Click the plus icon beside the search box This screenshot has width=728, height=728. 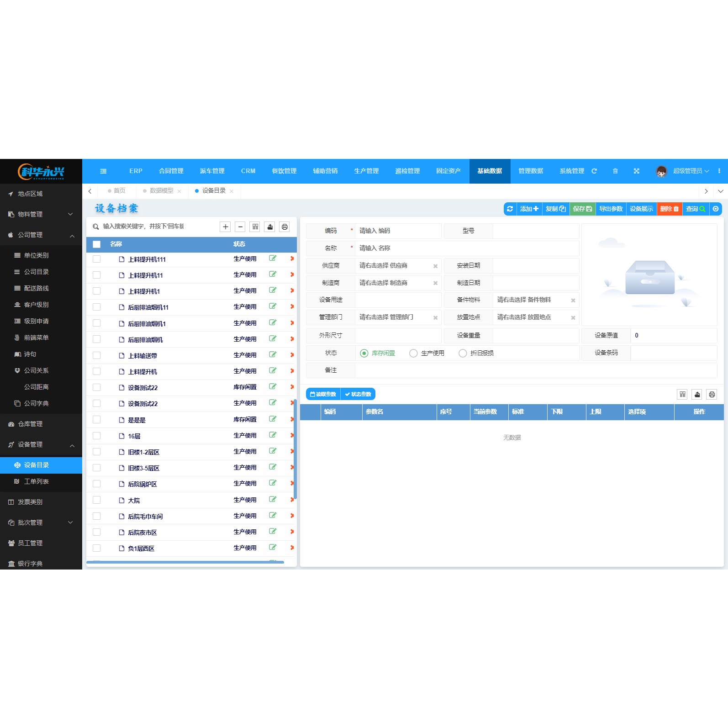point(225,227)
